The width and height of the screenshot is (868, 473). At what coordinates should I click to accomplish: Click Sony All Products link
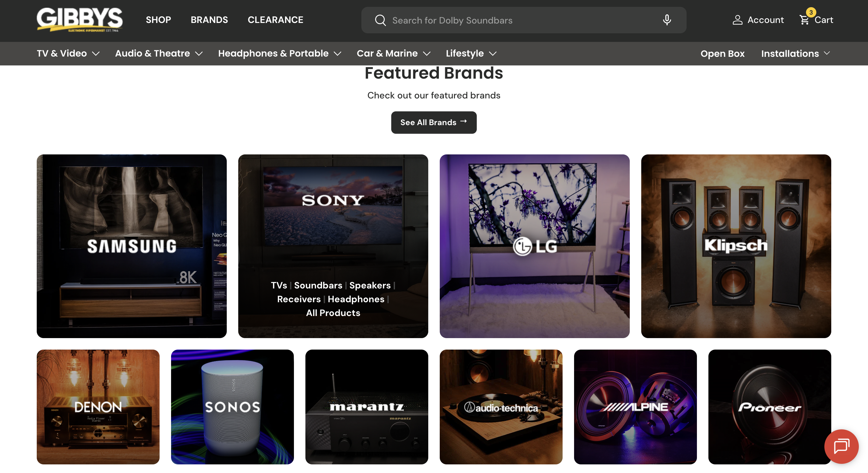pyautogui.click(x=333, y=313)
